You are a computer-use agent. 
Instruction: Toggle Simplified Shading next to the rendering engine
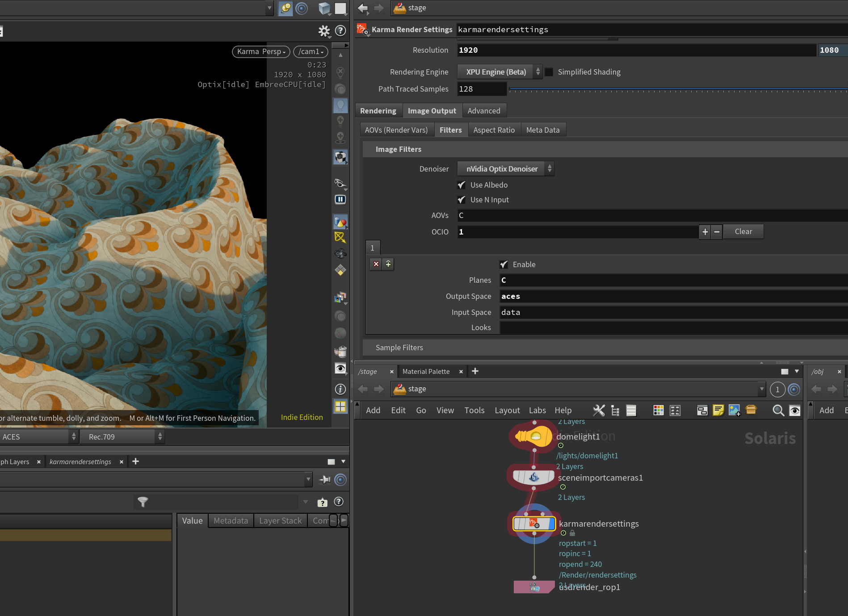coord(549,71)
